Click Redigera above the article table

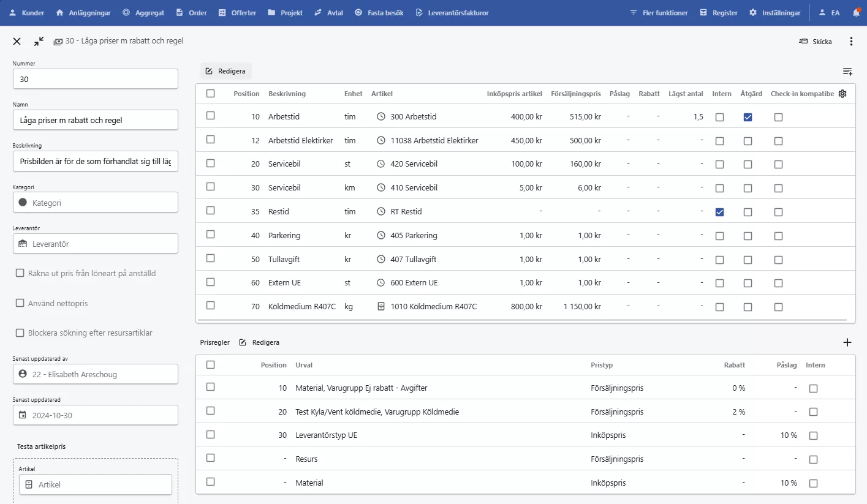(225, 71)
